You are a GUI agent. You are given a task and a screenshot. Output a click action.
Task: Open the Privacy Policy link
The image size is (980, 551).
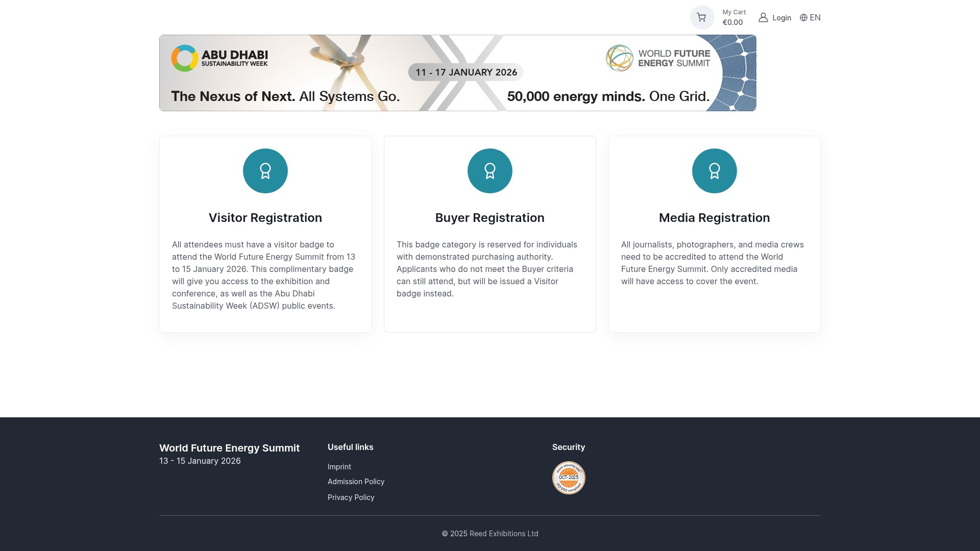coord(351,497)
